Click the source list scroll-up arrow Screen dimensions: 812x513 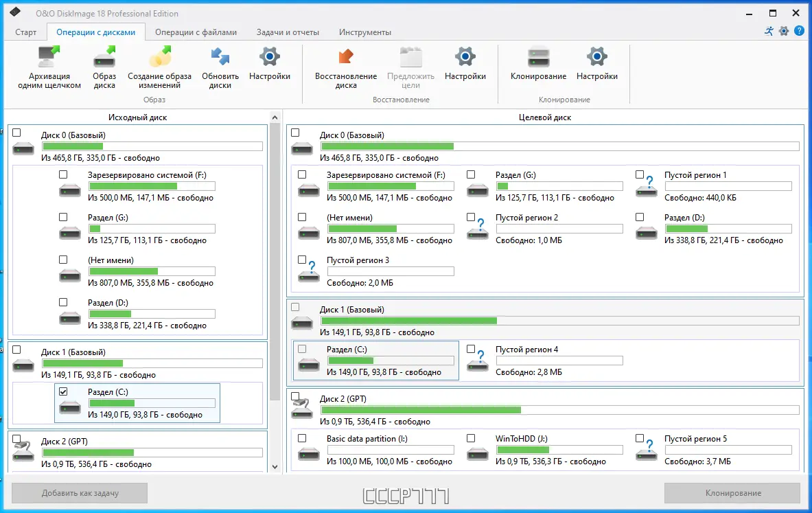point(275,117)
